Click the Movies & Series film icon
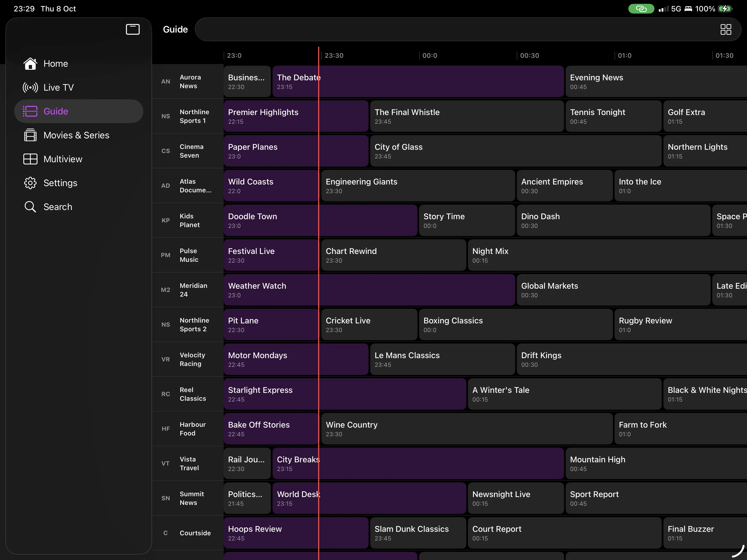The image size is (747, 560). tap(30, 135)
